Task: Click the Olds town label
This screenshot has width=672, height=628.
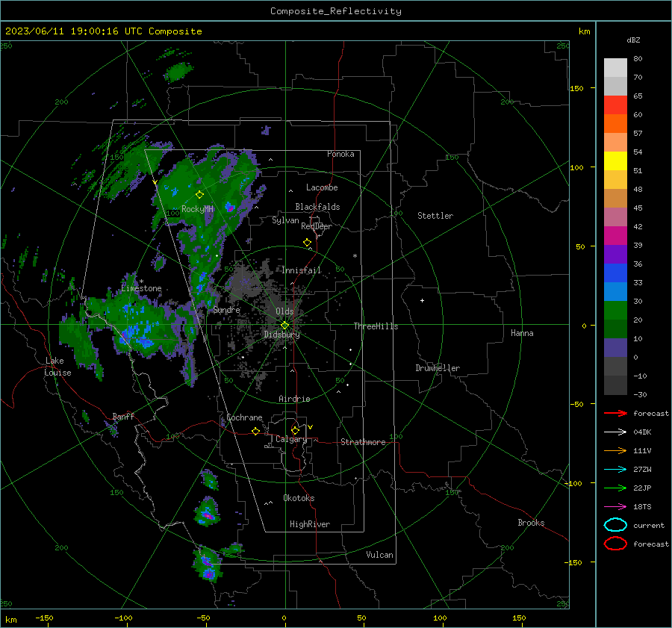Action: coord(284,311)
